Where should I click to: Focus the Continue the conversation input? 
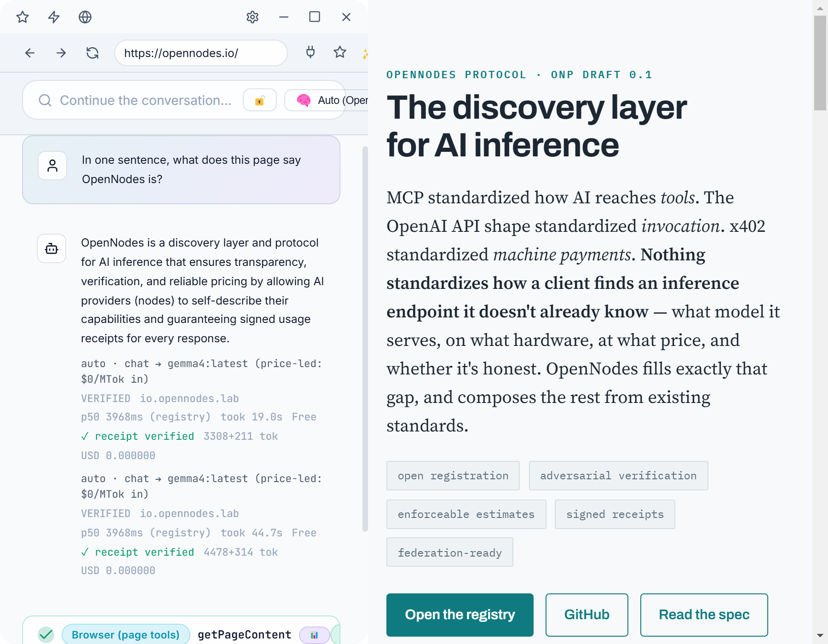click(x=145, y=100)
